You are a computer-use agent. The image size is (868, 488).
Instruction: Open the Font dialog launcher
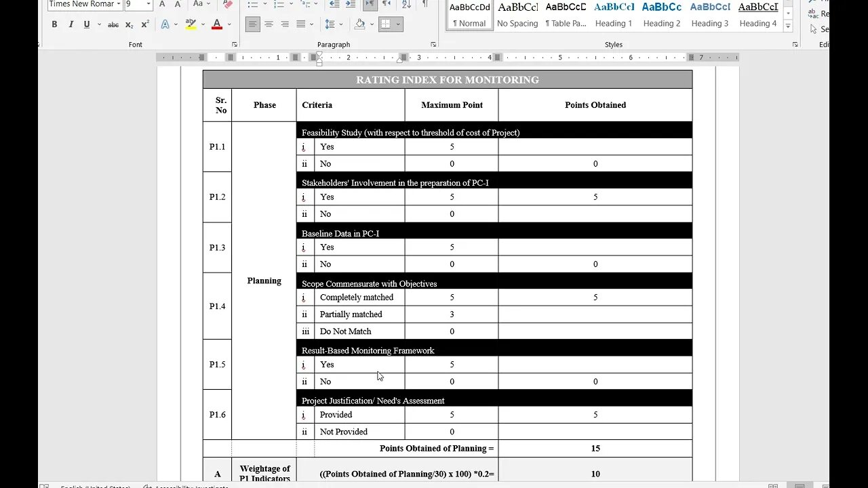235,45
